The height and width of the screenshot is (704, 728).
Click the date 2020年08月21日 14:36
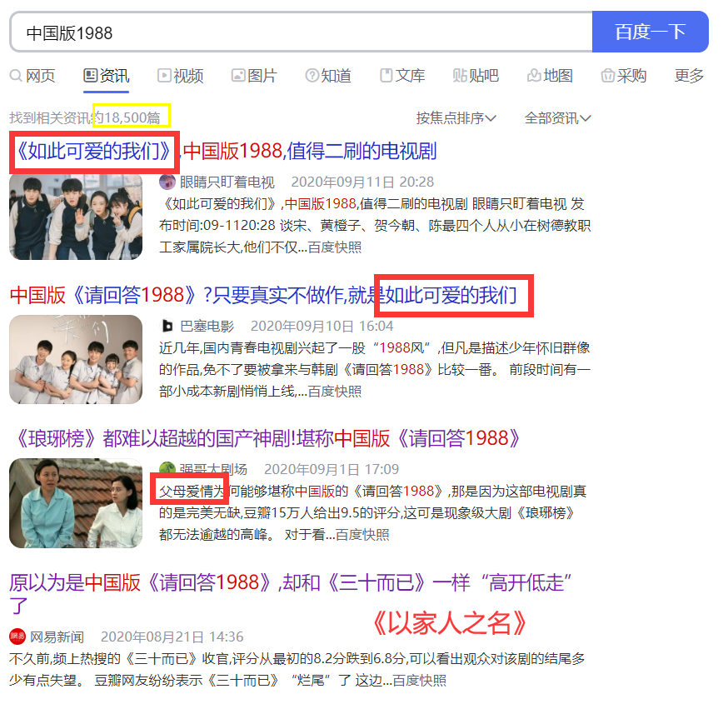[172, 637]
